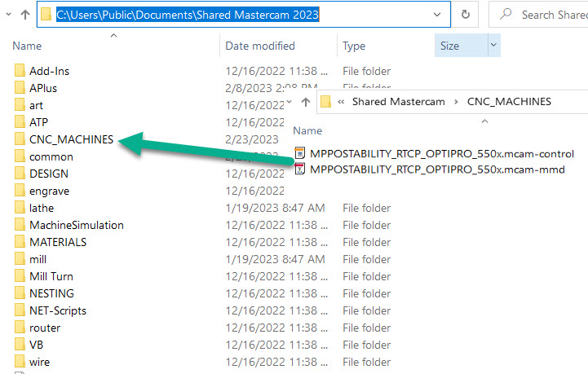This screenshot has height=374, width=588.
Task: Click the mill date 1/19/2023 8:47 AM
Action: (276, 259)
